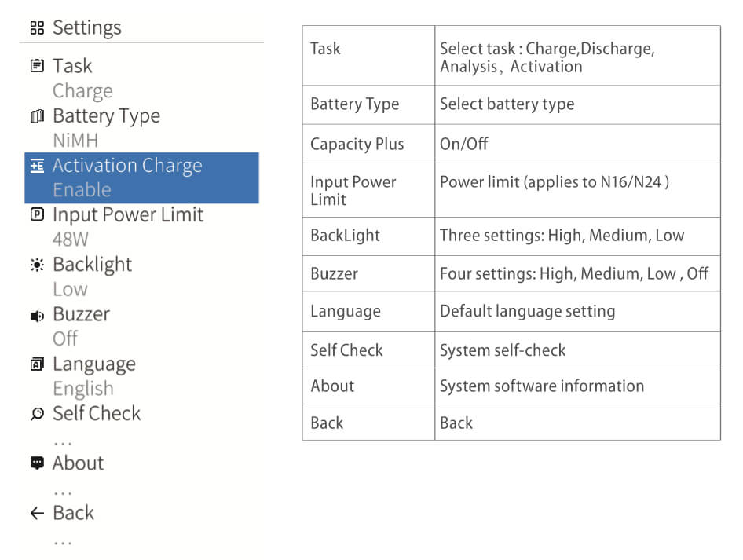
Task: Change the 48W input power value
Action: coord(71,240)
